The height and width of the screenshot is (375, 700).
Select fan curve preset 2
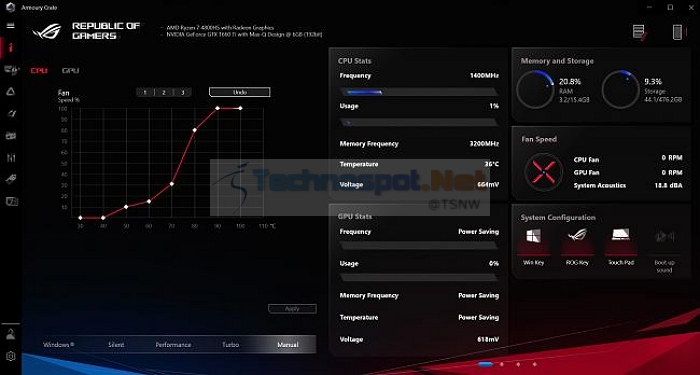pos(163,92)
